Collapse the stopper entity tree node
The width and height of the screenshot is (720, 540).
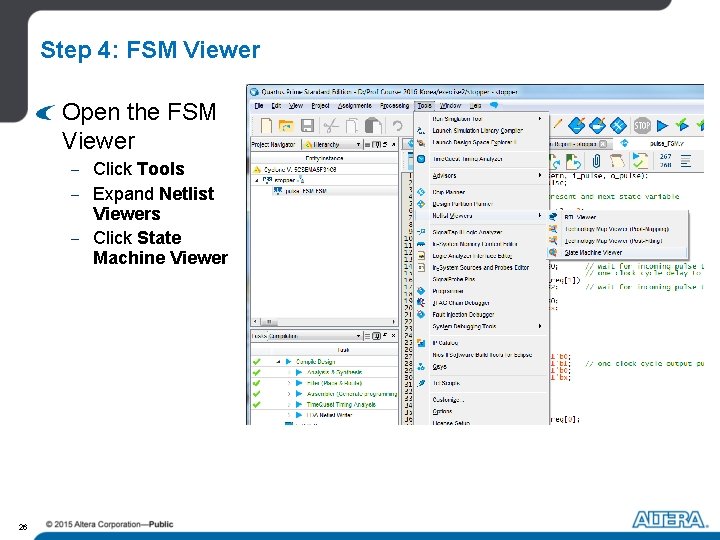pos(257,180)
